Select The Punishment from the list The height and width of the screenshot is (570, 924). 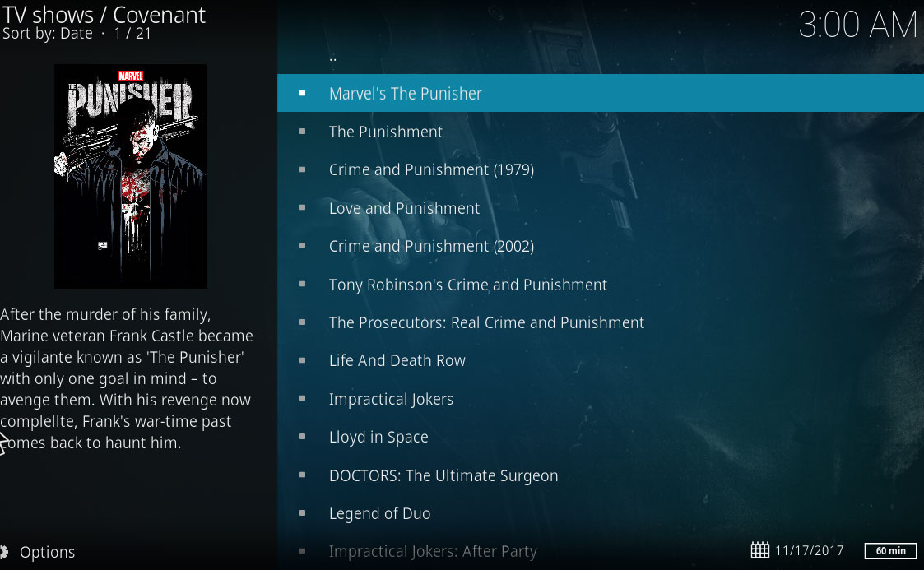pyautogui.click(x=601, y=132)
